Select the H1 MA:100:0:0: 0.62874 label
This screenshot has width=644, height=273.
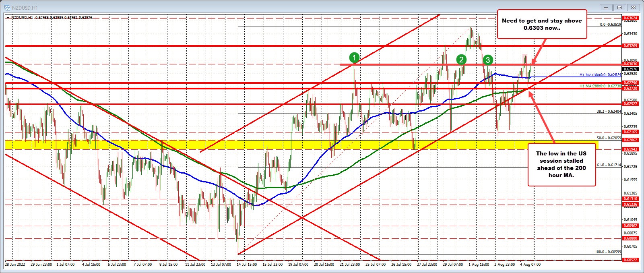pyautogui.click(x=600, y=75)
